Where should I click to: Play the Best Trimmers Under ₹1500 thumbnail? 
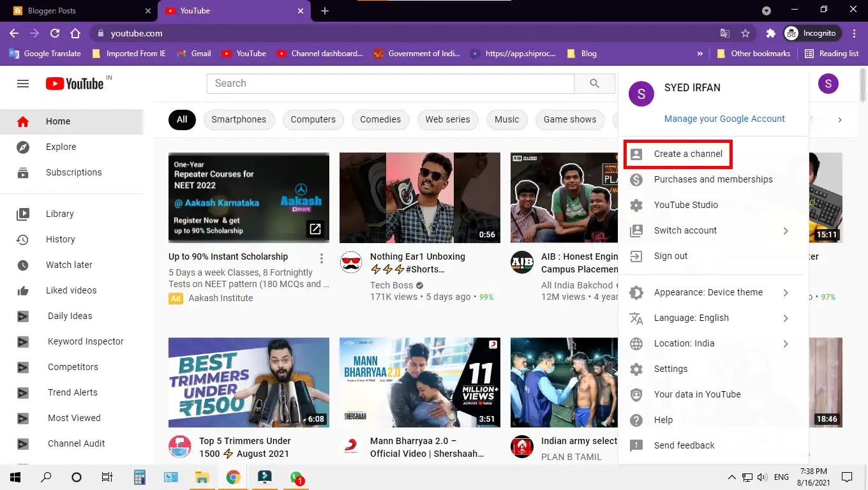[249, 383]
